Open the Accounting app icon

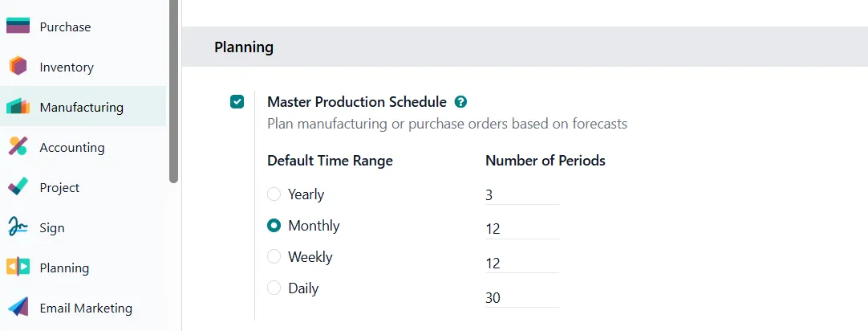(18, 147)
